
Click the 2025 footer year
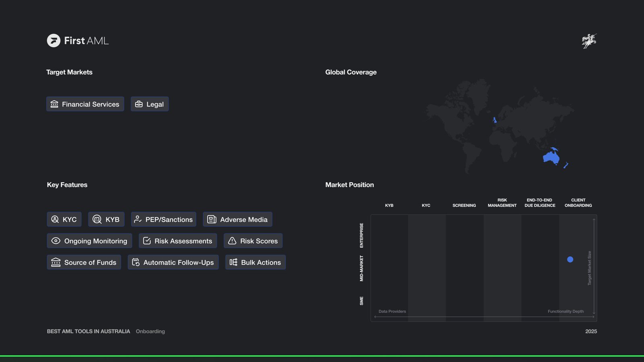pyautogui.click(x=591, y=331)
